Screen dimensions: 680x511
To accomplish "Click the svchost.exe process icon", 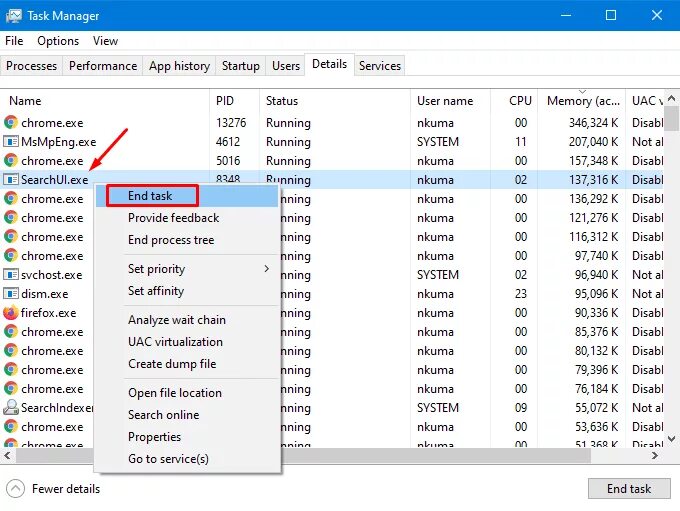I will tap(11, 274).
